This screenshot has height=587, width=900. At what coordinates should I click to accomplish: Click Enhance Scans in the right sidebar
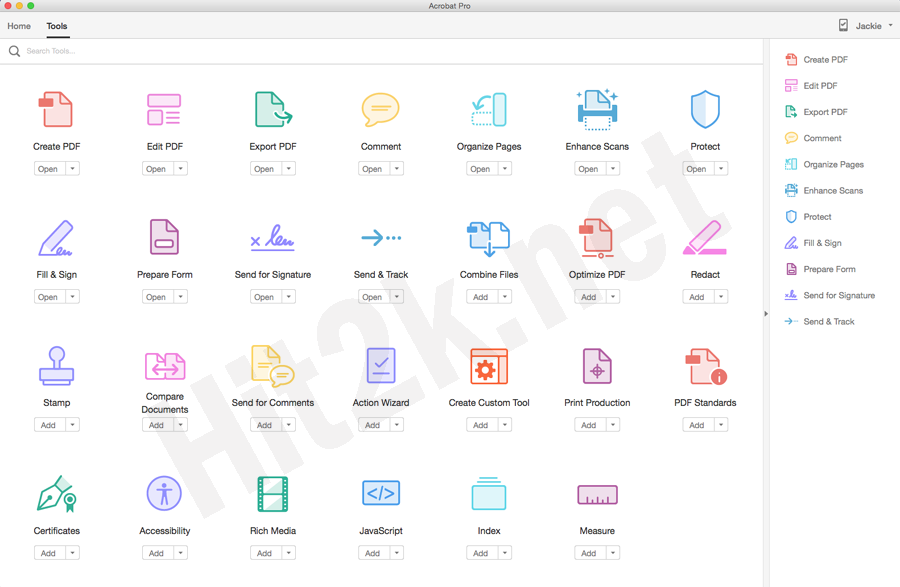point(824,191)
